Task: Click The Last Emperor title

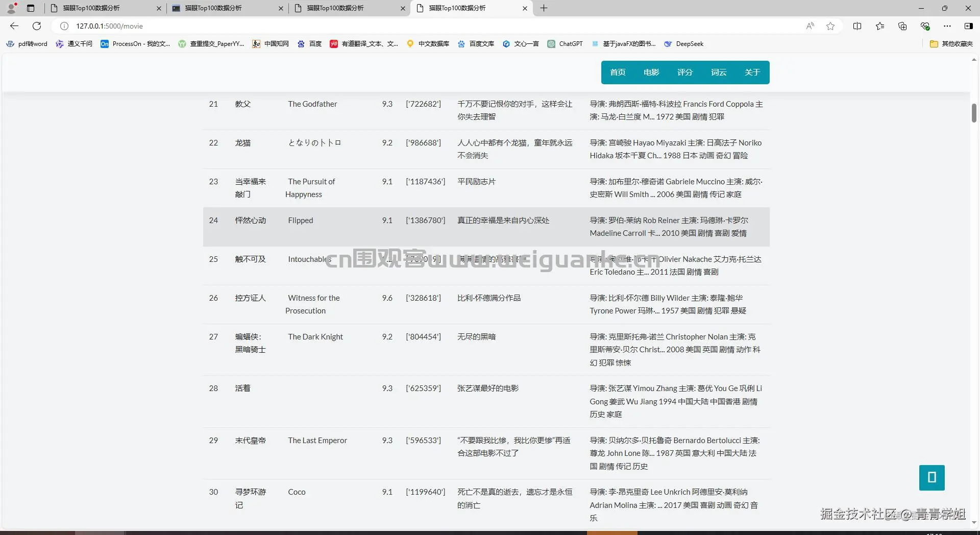Action: 317,441
